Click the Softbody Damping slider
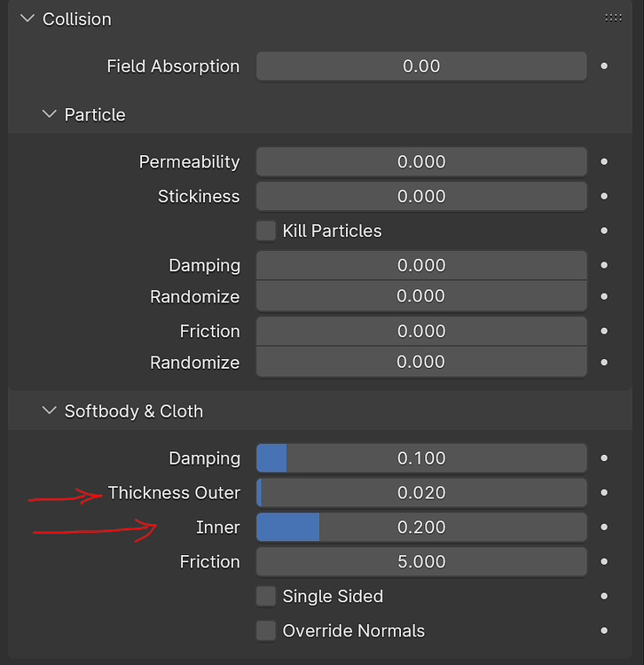Image resolution: width=644 pixels, height=665 pixels. (x=421, y=458)
